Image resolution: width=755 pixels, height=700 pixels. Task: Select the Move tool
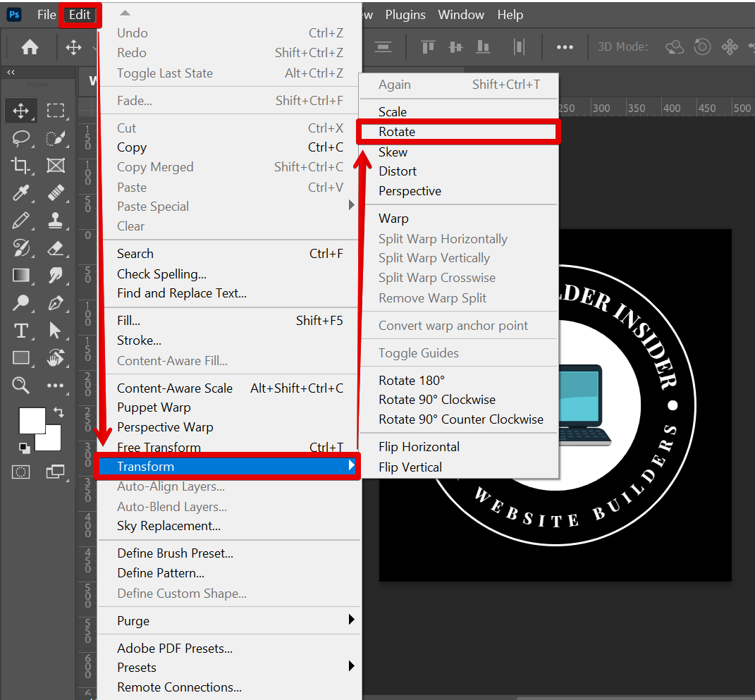point(20,111)
